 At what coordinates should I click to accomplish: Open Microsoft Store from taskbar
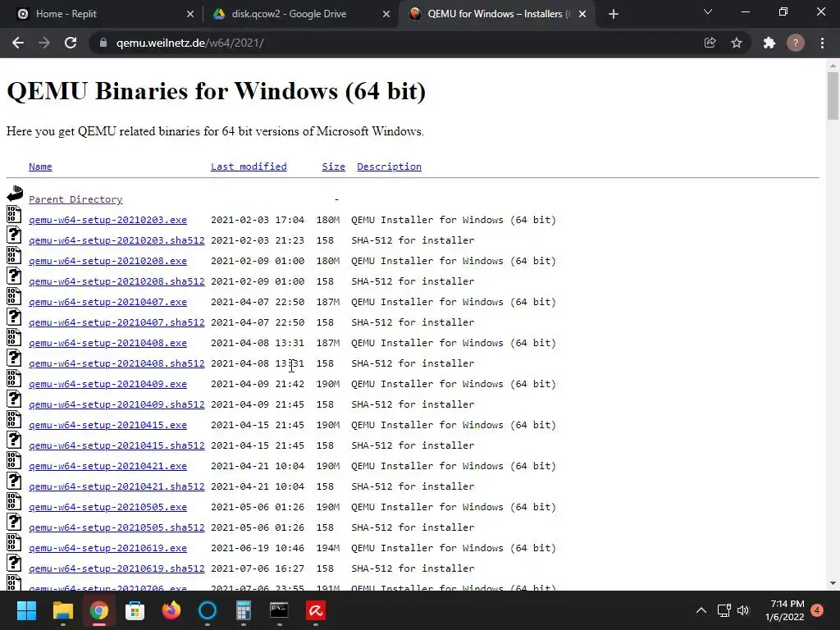click(x=135, y=610)
